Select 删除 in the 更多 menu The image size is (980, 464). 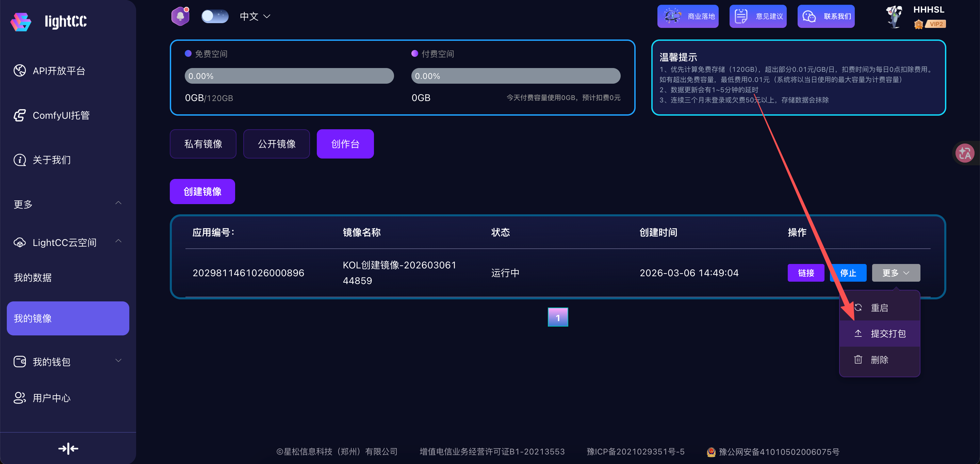coord(879,360)
